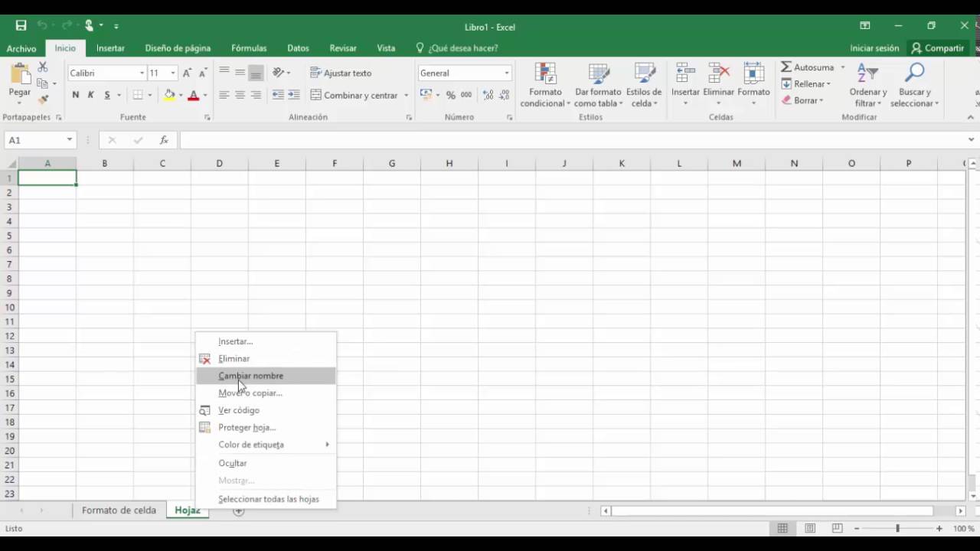Open Buscar y seleccionar menu
Image resolution: width=980 pixels, height=551 pixels.
coord(914,85)
